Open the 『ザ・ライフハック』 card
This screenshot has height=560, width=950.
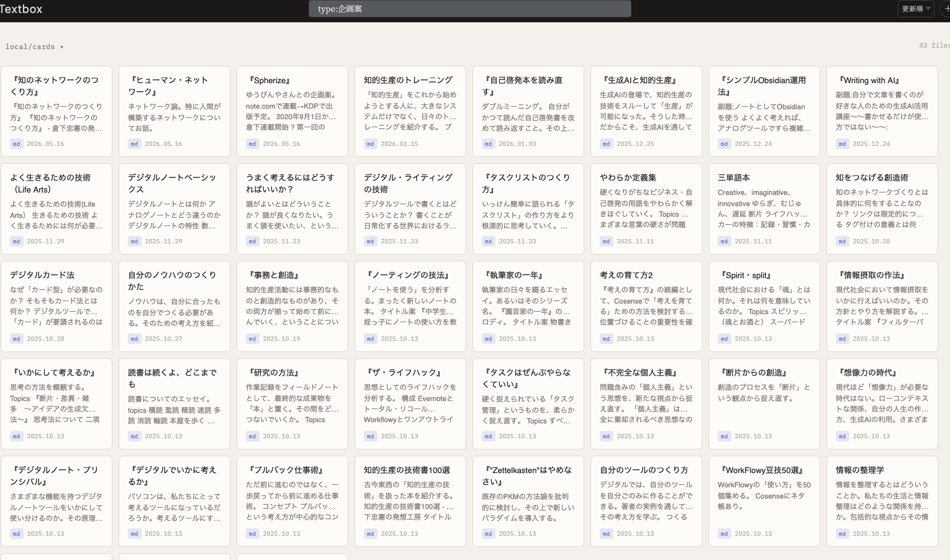click(410, 404)
